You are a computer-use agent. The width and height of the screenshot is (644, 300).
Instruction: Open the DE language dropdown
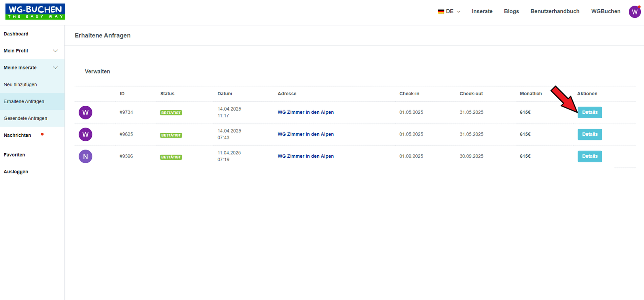tap(449, 11)
